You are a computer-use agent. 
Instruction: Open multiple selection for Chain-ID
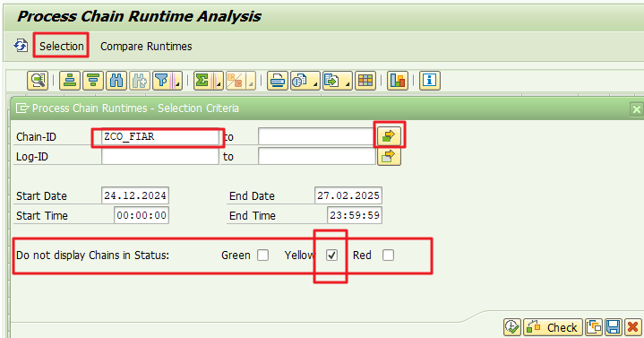click(x=389, y=135)
